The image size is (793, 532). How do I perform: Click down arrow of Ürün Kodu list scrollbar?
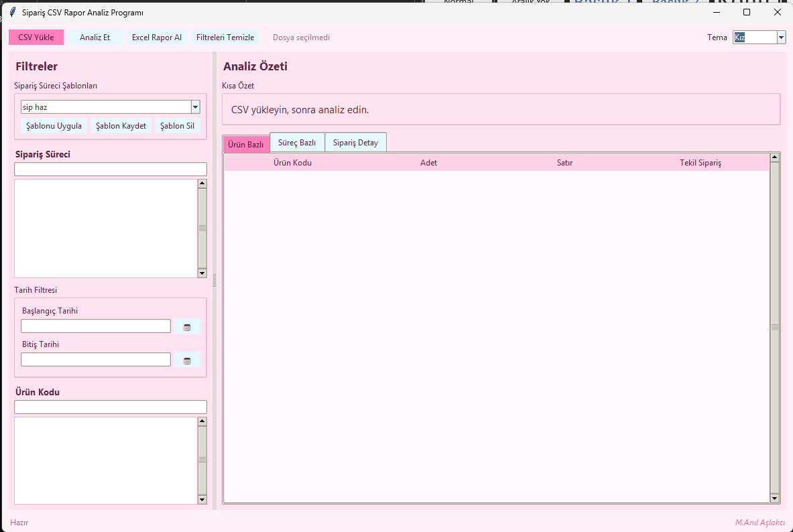[x=202, y=500]
